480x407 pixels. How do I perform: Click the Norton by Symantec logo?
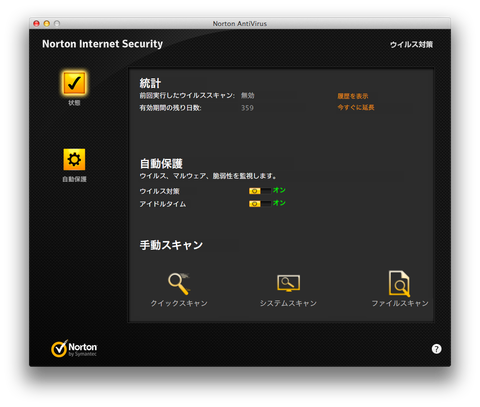[74, 349]
